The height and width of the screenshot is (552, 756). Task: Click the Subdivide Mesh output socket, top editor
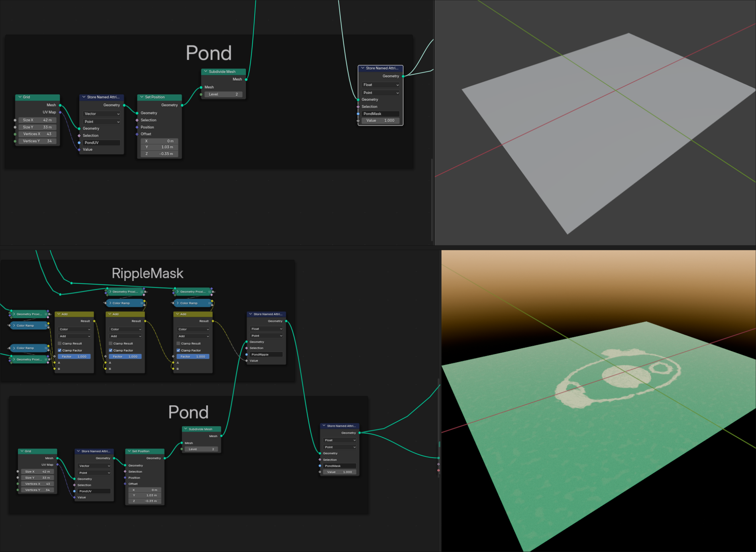pos(246,79)
